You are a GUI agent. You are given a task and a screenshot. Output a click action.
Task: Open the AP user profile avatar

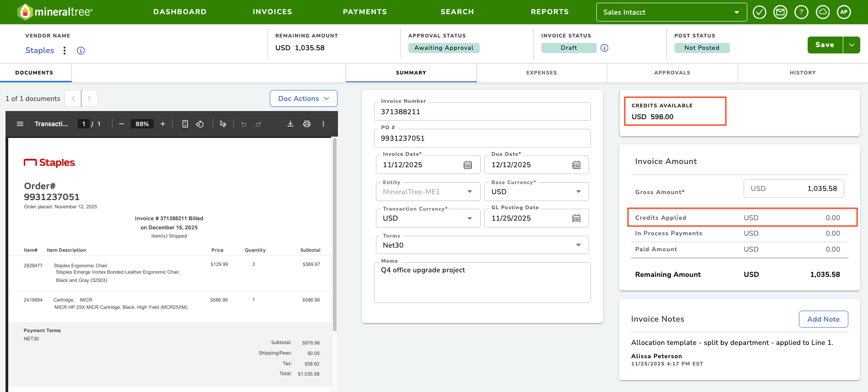tap(844, 12)
